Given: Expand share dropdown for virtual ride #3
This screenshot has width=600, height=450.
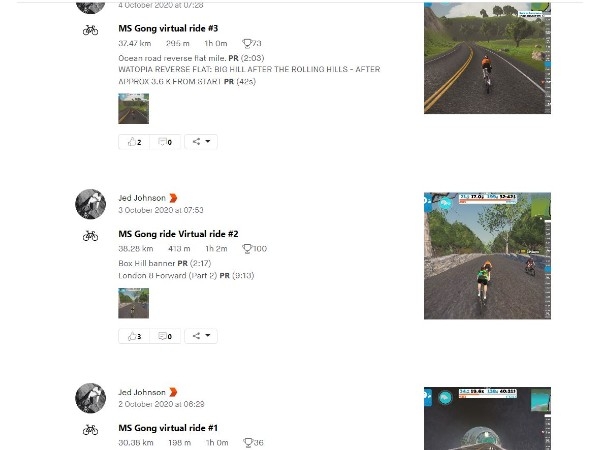Looking at the screenshot, I should tap(201, 142).
